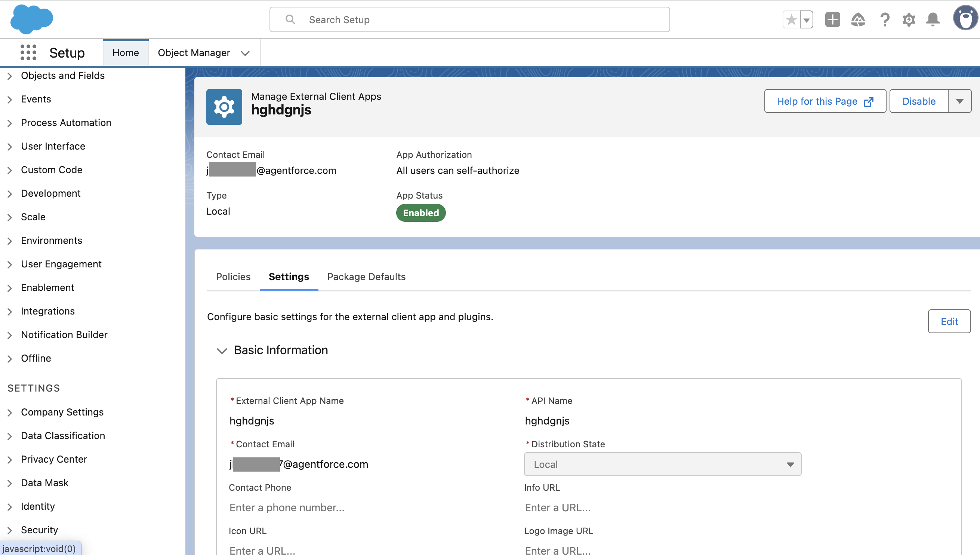Expand User Interface in sidebar

click(x=10, y=147)
